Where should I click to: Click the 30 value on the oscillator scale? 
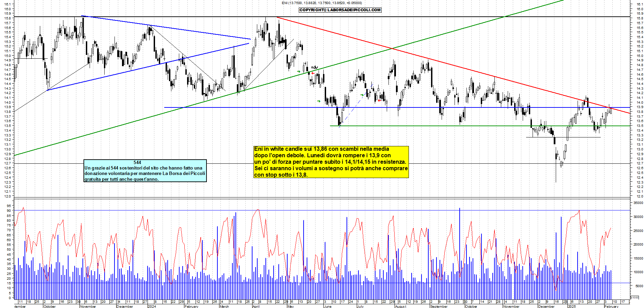tap(9, 268)
